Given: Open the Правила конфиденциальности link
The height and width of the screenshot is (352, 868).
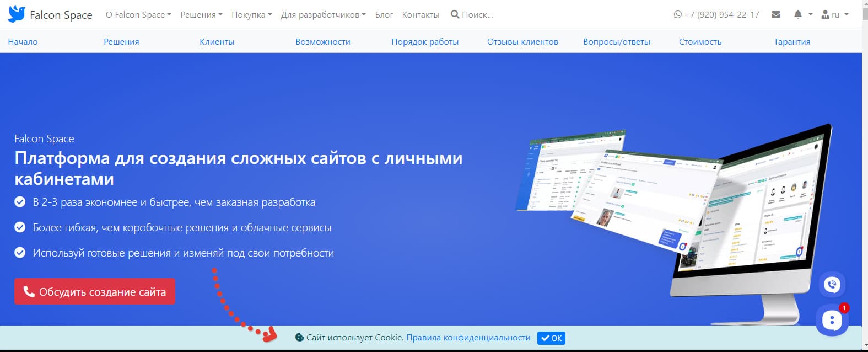Looking at the screenshot, I should pyautogui.click(x=468, y=338).
